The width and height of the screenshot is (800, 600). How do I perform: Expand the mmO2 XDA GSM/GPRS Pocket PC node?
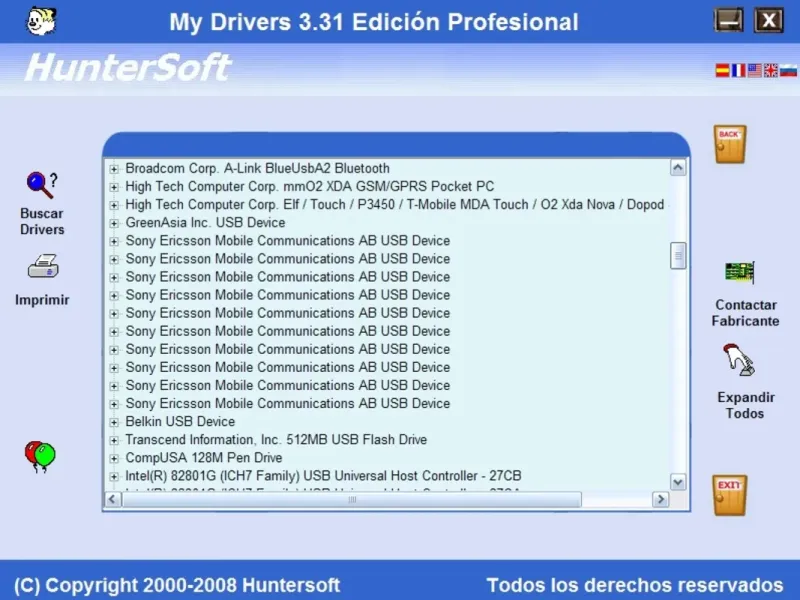pyautogui.click(x=114, y=187)
